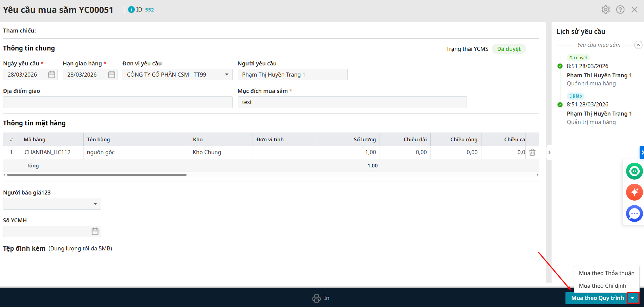Open the Số YCMH calendar icon
This screenshot has height=307, width=644.
point(95,231)
